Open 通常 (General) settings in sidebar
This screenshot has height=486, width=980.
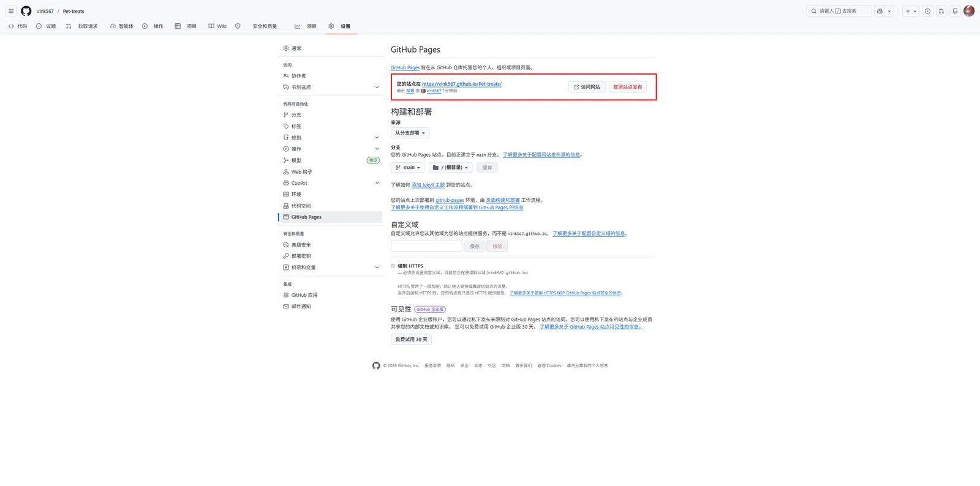click(331, 48)
